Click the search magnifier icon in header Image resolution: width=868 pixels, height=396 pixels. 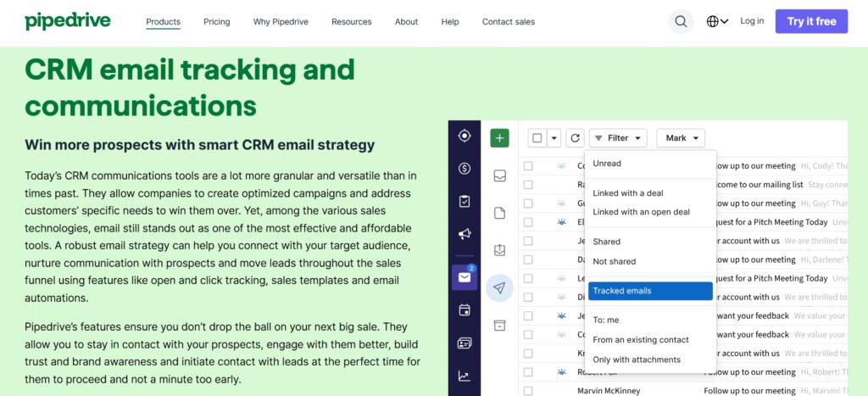[681, 21]
